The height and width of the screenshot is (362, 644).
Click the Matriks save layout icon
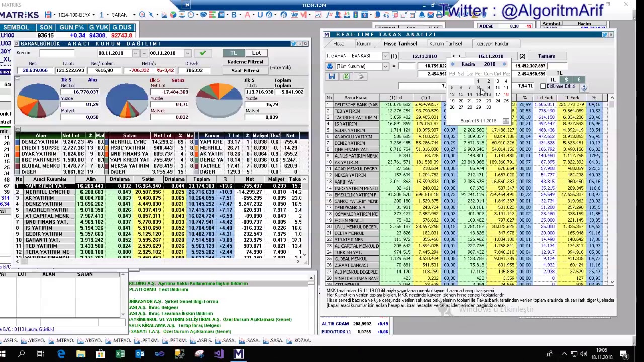tap(49, 15)
